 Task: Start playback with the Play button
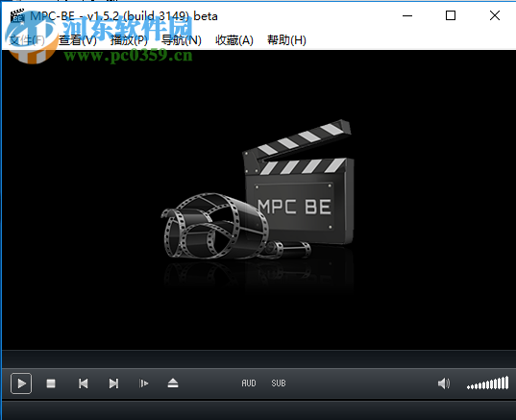point(21,383)
